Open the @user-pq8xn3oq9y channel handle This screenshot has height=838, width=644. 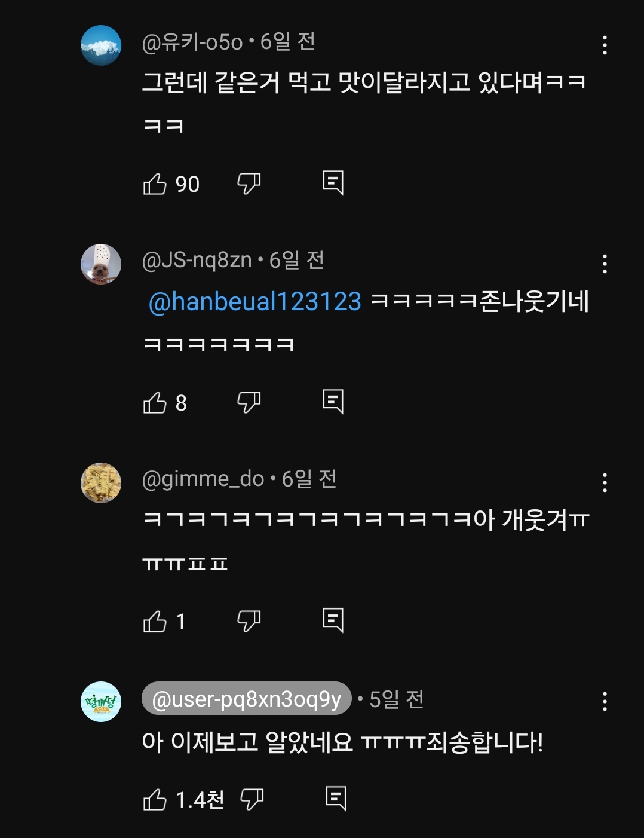[x=246, y=698]
